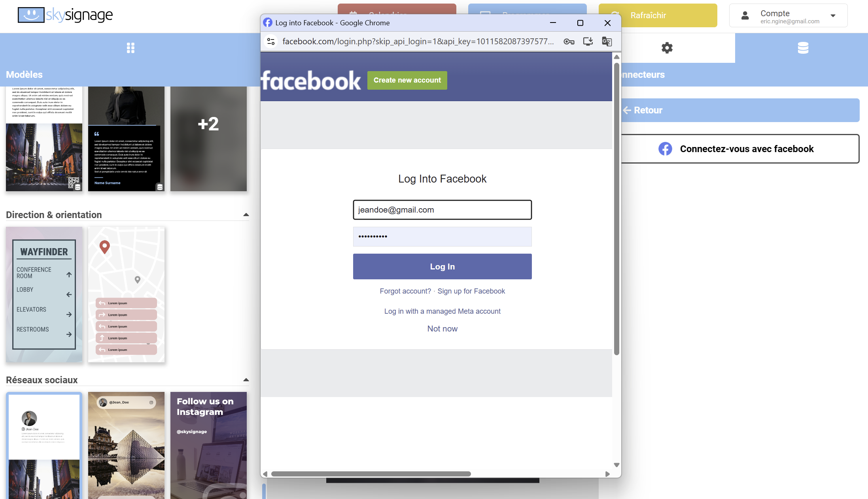Collapse the Réseaux sociaux section

(246, 380)
